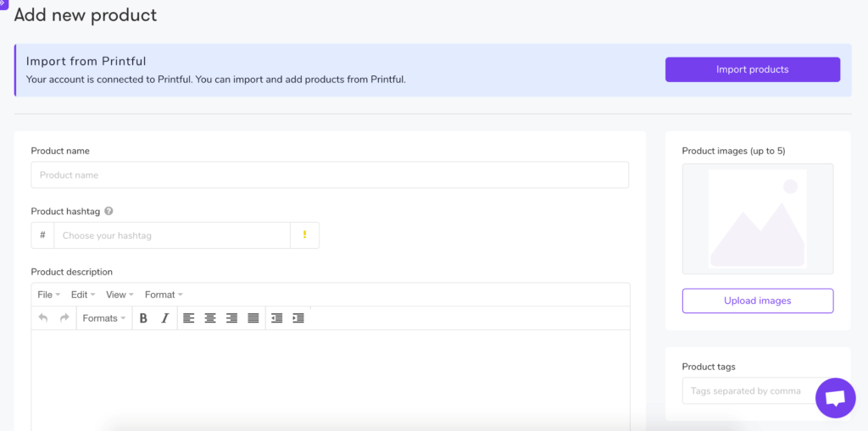Open the live chat bubble
868x431 pixels.
coord(835,398)
